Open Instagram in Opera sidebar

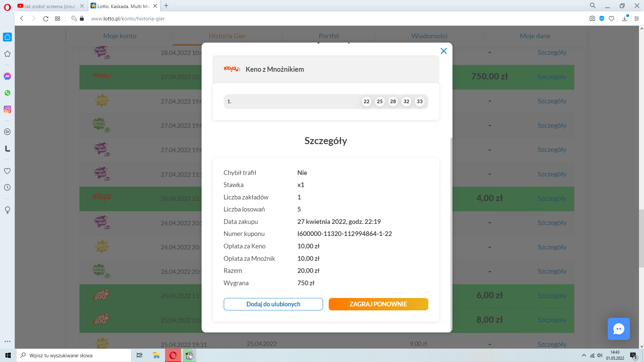[7, 110]
